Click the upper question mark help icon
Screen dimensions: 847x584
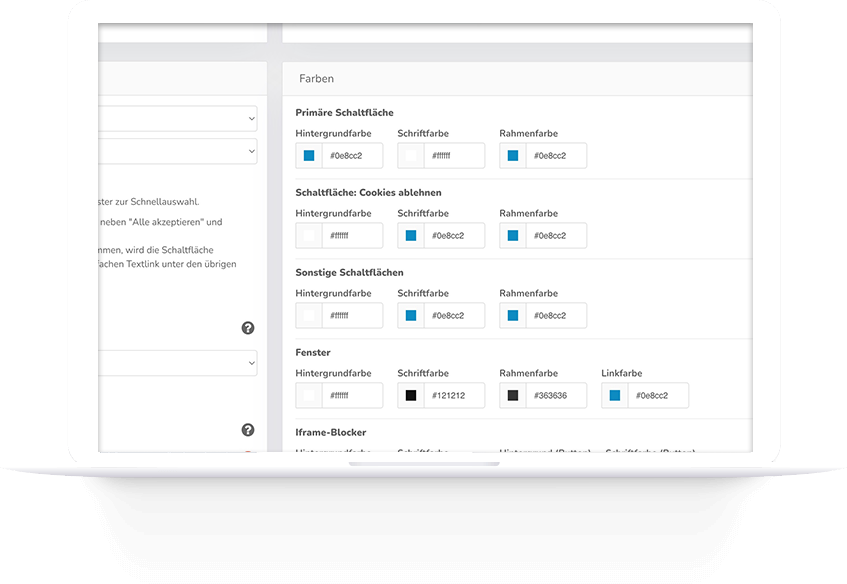pos(248,327)
